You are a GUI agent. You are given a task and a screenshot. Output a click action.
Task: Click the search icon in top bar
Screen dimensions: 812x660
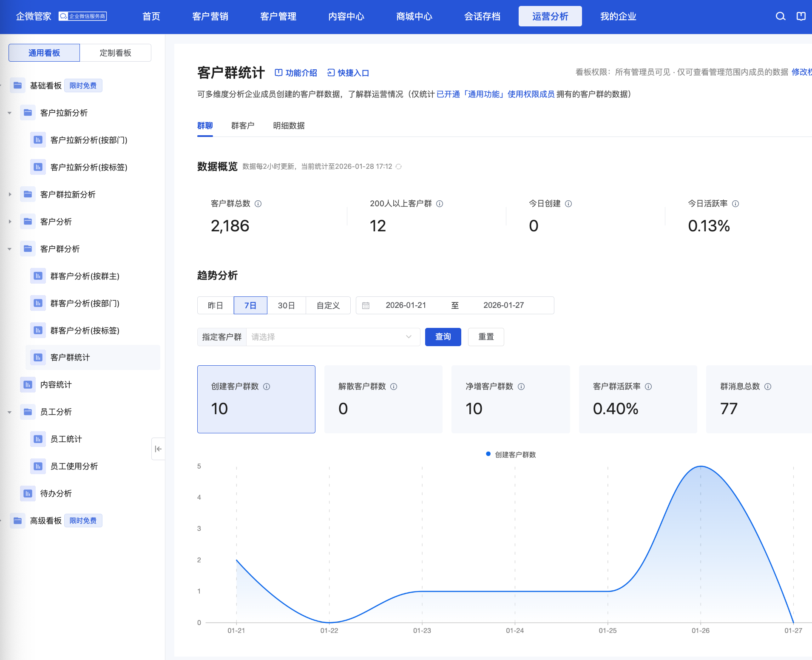(781, 16)
